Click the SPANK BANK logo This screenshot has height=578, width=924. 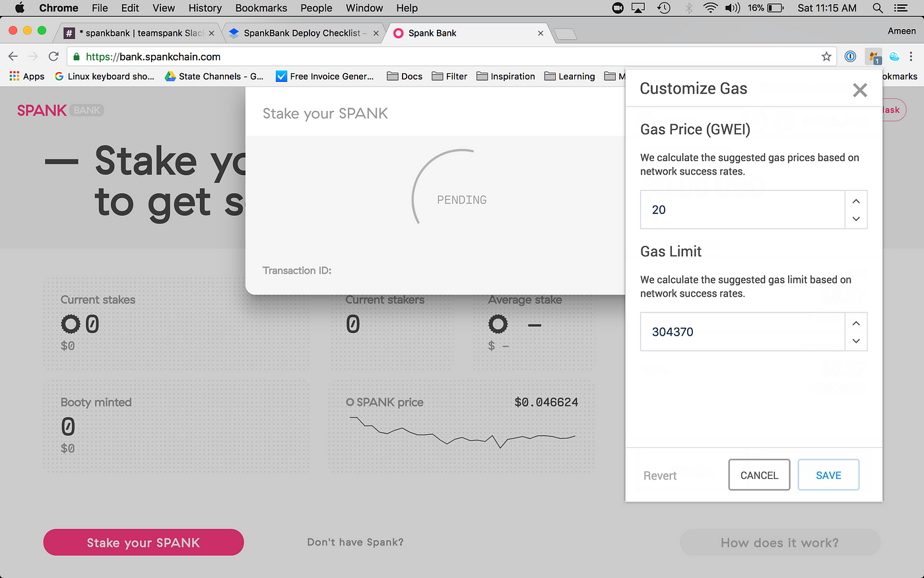click(61, 110)
